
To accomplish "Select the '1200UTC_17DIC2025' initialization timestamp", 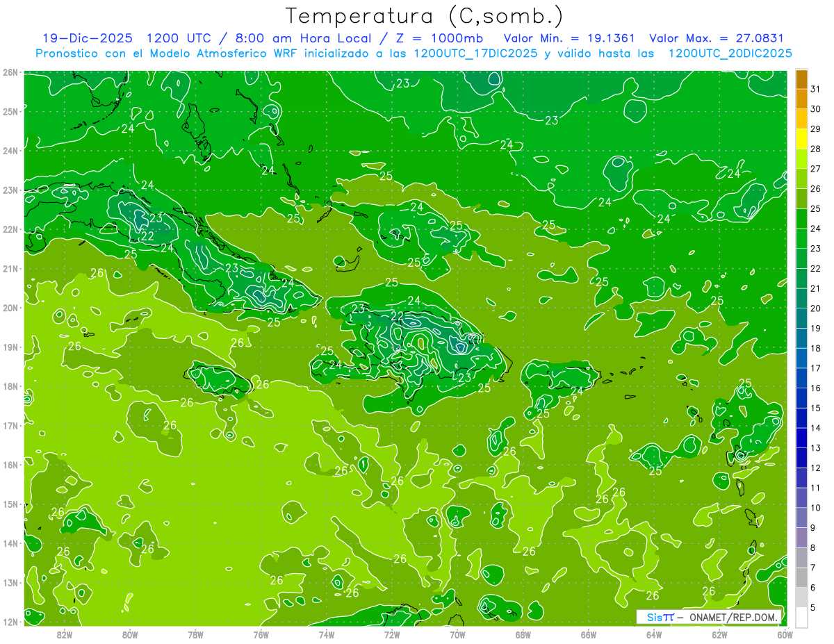I will [x=475, y=53].
